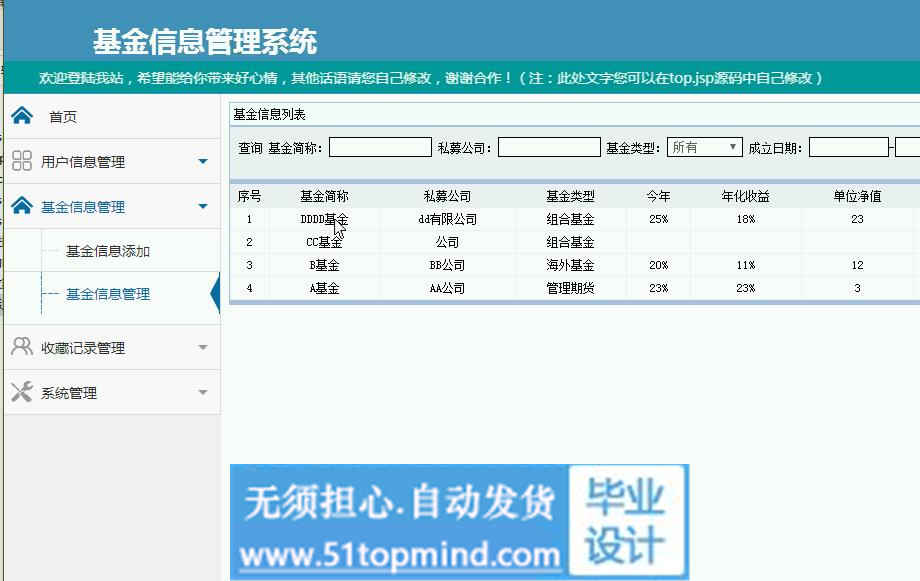Go to 首页 in sidebar
This screenshot has width=920, height=581.
coord(63,117)
